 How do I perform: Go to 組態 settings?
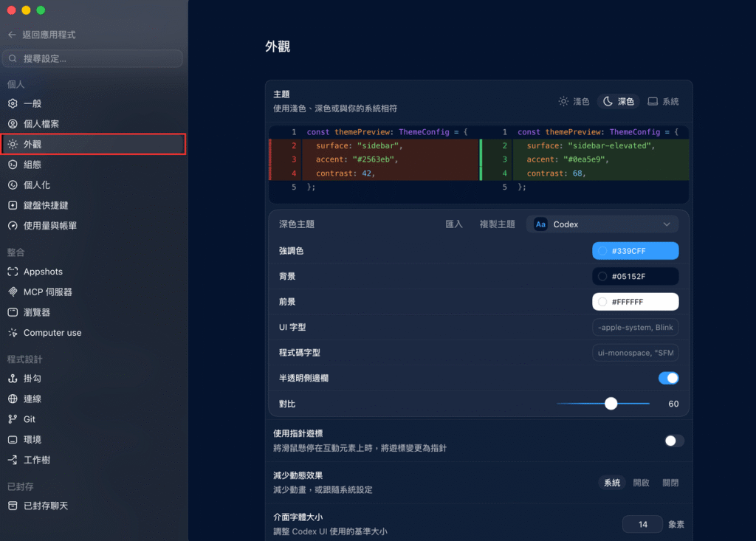click(93, 165)
